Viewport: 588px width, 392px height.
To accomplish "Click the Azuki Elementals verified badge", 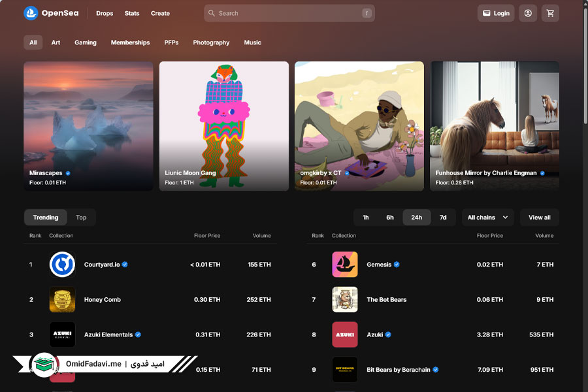I will tap(138, 335).
